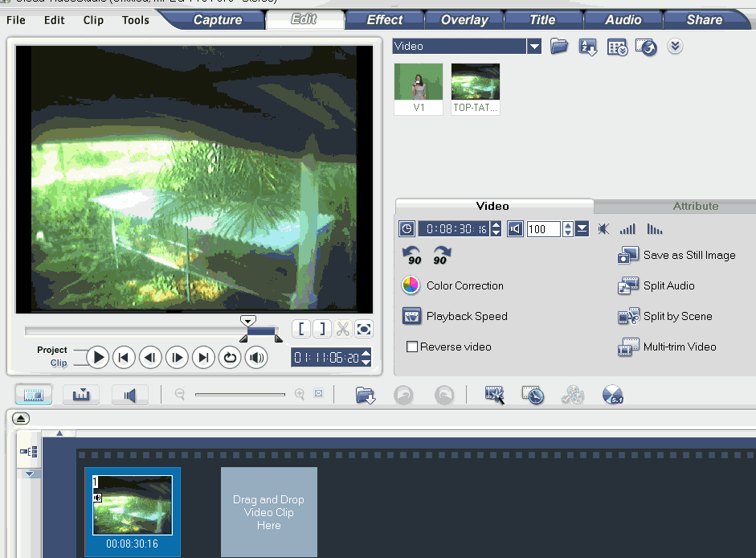The height and width of the screenshot is (558, 756).
Task: Adjust the clip duration spinner arrows
Action: tap(497, 229)
